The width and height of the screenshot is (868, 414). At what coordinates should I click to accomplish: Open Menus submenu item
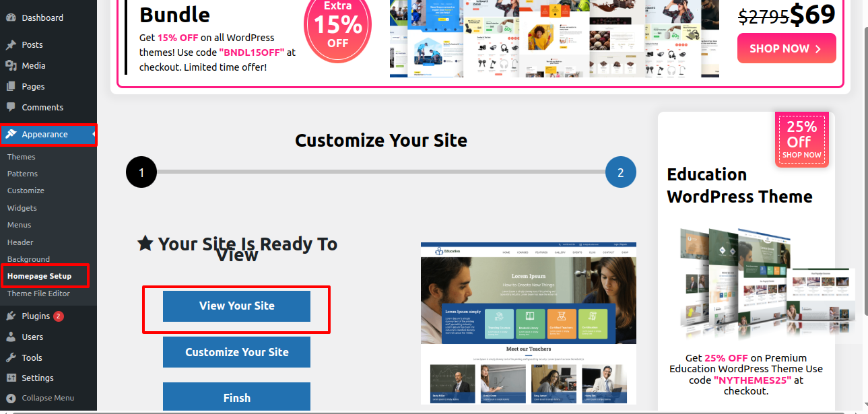(x=20, y=225)
